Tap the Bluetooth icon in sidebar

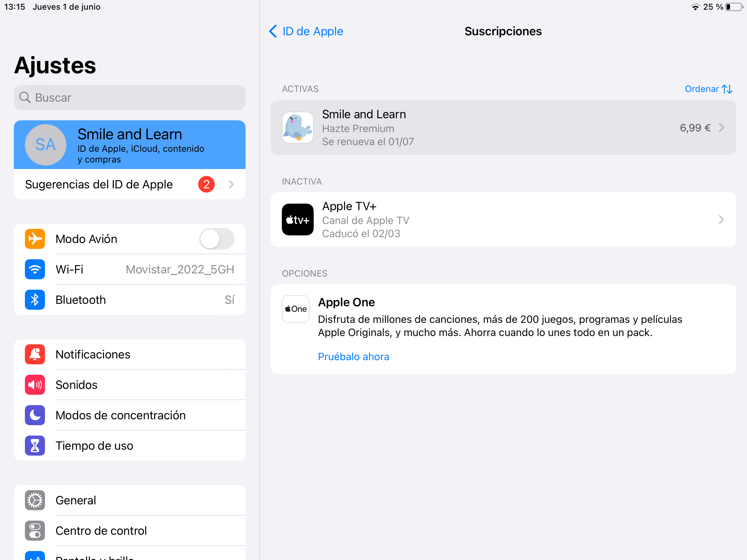click(x=35, y=300)
